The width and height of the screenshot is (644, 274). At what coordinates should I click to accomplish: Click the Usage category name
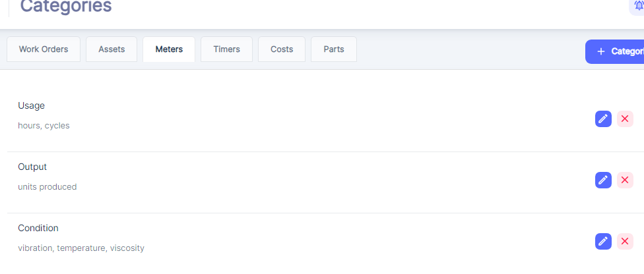[32, 105]
